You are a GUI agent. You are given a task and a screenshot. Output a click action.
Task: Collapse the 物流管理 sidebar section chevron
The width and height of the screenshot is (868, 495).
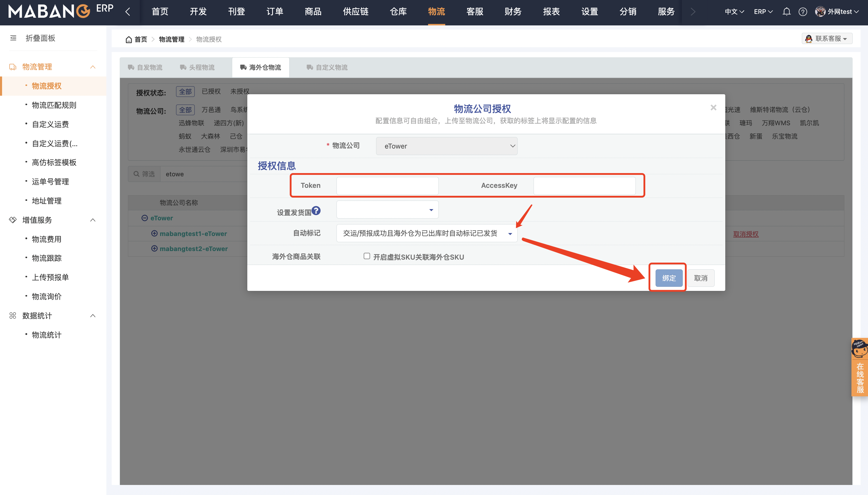[x=93, y=67]
